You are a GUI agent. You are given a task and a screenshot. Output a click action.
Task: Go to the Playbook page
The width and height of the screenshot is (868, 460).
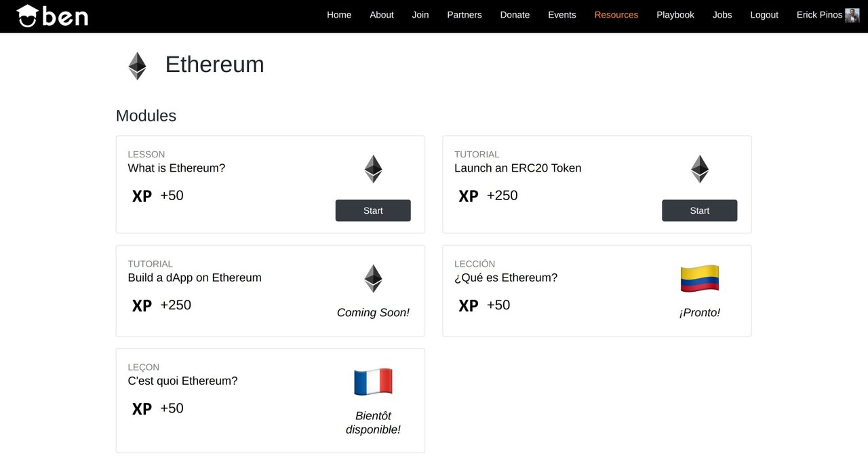675,15
